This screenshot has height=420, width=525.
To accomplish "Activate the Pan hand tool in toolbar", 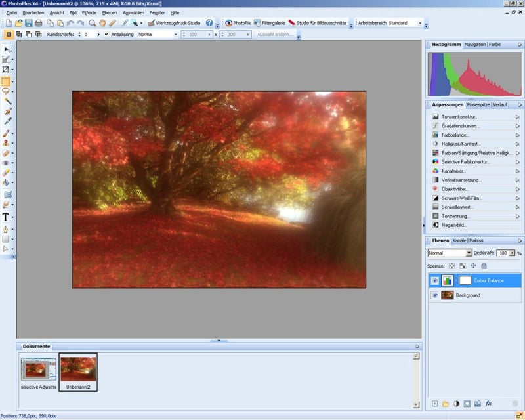I will pyautogui.click(x=102, y=23).
